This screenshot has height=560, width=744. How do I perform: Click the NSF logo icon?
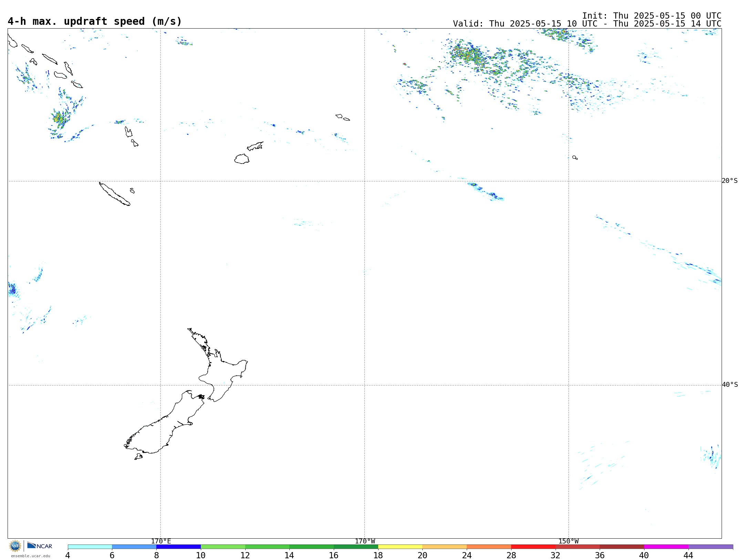pos(15,546)
